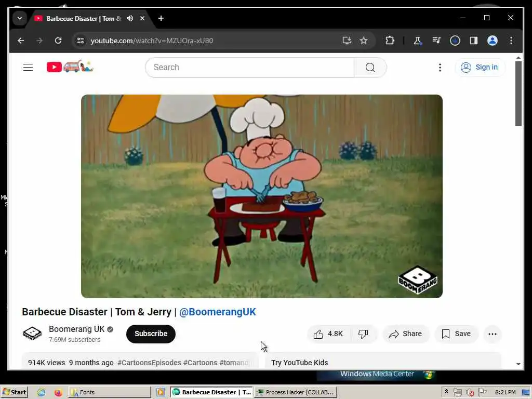Reload the YouTube page
The width and height of the screenshot is (532, 399).
[58, 41]
